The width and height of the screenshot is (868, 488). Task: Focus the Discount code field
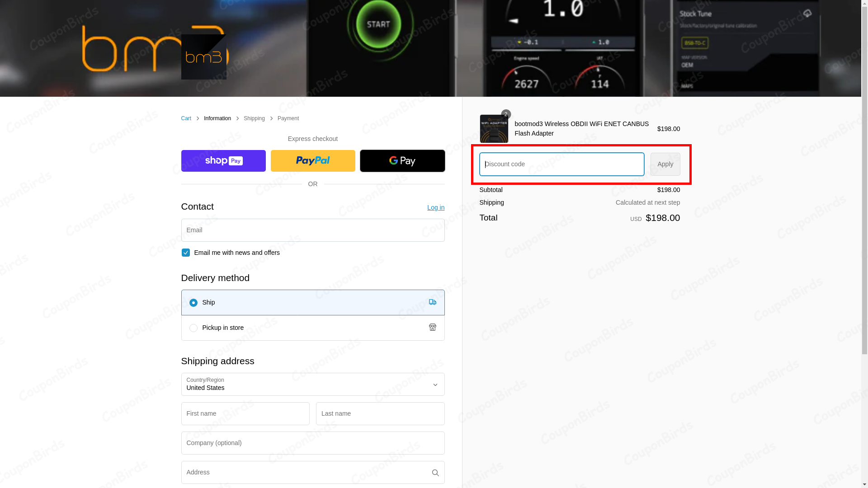pos(561,164)
